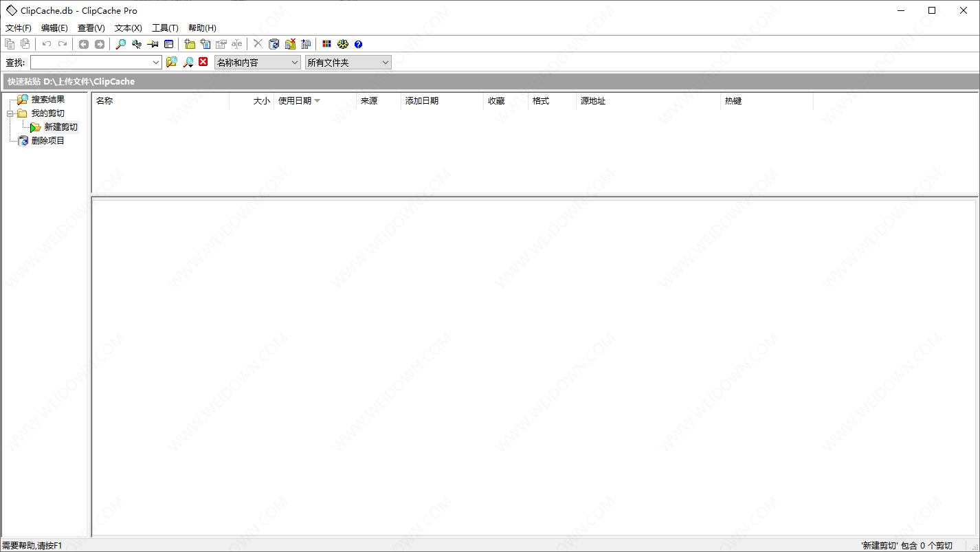Screen dimensions: 980x552
Task: Click the forward navigation arrow icon
Action: (100, 44)
